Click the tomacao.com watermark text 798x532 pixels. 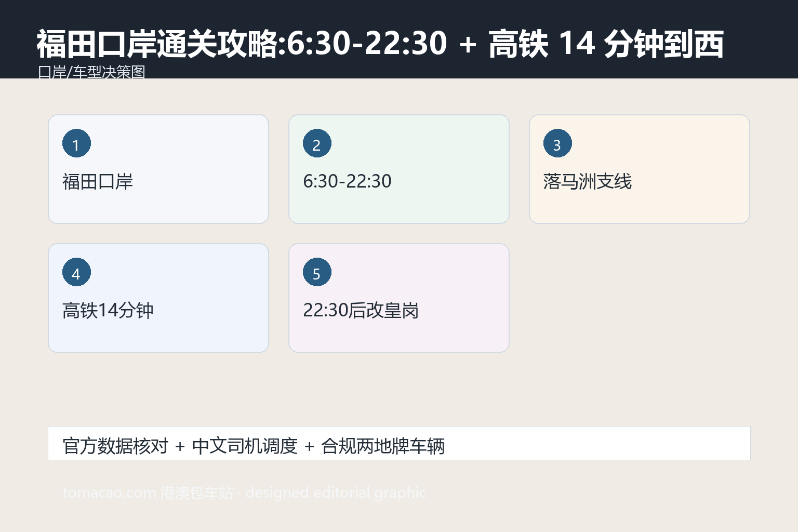[x=244, y=492]
